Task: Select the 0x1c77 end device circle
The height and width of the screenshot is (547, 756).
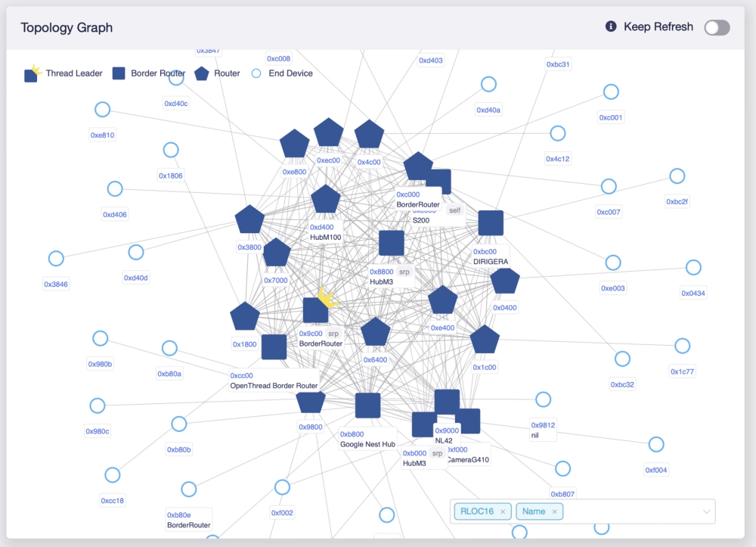Action: [x=682, y=345]
